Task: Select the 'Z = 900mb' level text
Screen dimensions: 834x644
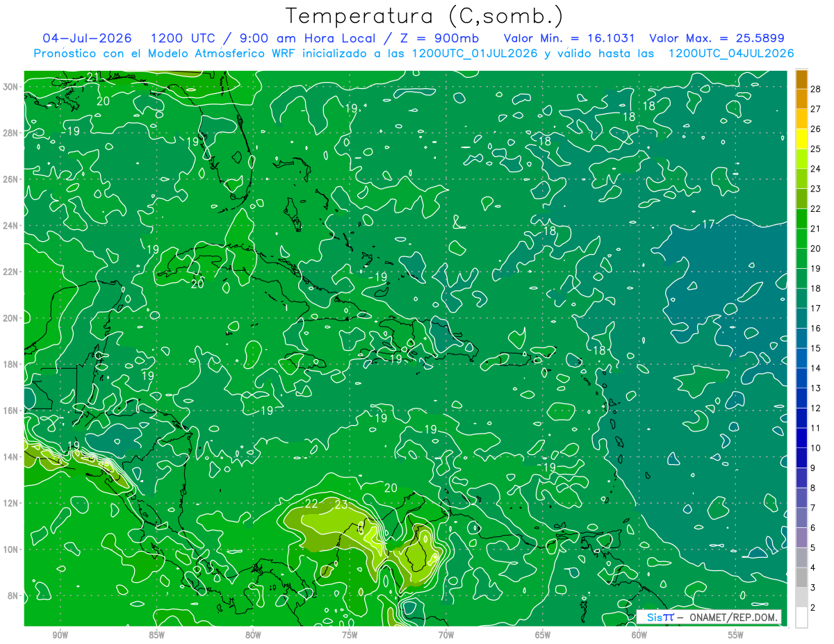Action: click(x=441, y=38)
